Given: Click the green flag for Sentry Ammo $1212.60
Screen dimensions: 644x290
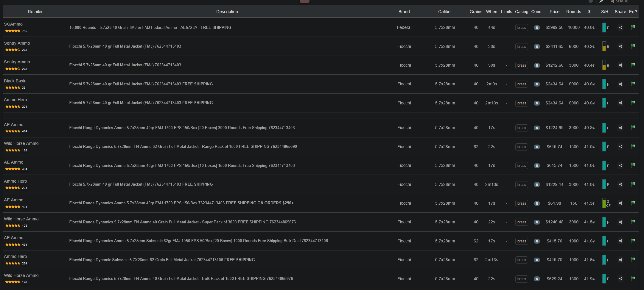Looking at the screenshot, I should (x=633, y=65).
